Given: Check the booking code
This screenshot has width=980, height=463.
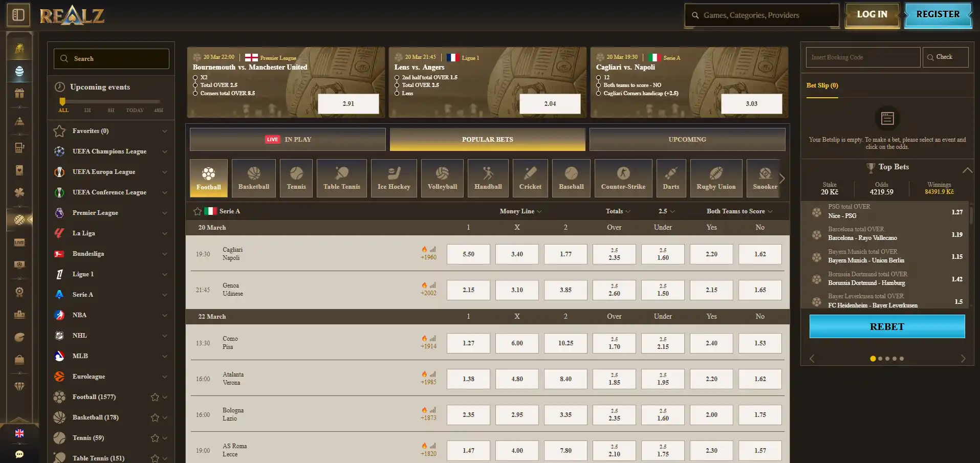Looking at the screenshot, I should click(x=945, y=57).
